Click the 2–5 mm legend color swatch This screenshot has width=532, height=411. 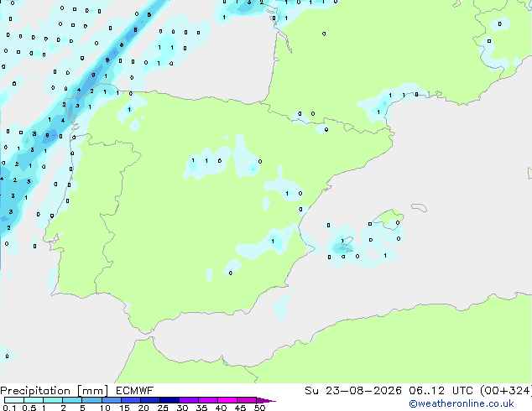(72, 400)
